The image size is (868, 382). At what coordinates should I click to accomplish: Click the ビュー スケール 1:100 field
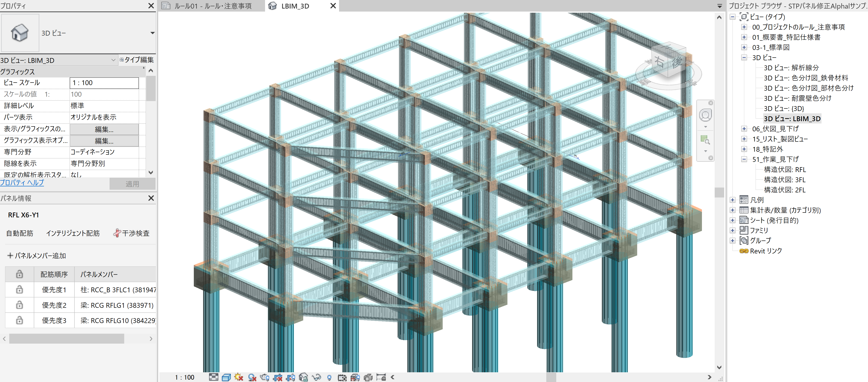coord(104,83)
